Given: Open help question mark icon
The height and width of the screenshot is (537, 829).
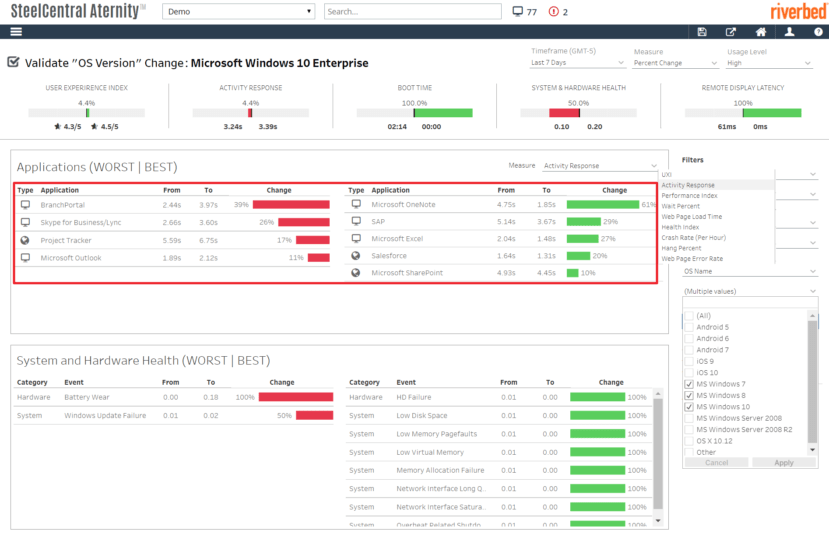Looking at the screenshot, I should pos(818,32).
